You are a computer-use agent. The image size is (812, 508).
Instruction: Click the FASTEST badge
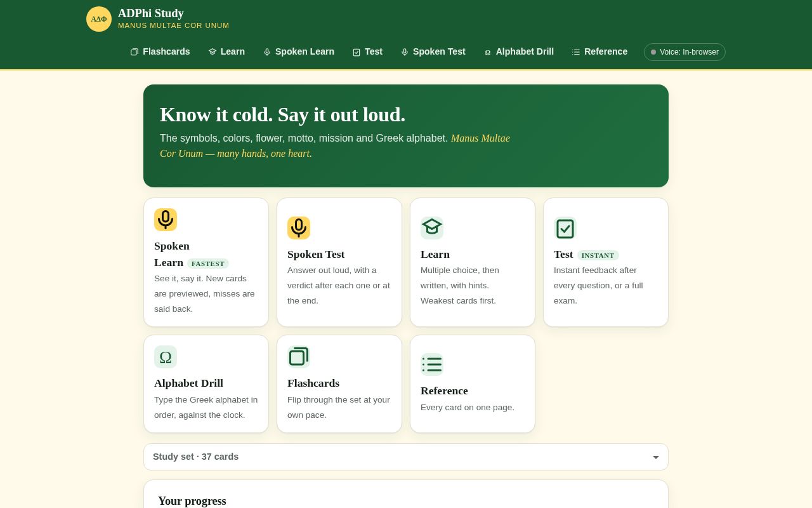click(208, 264)
